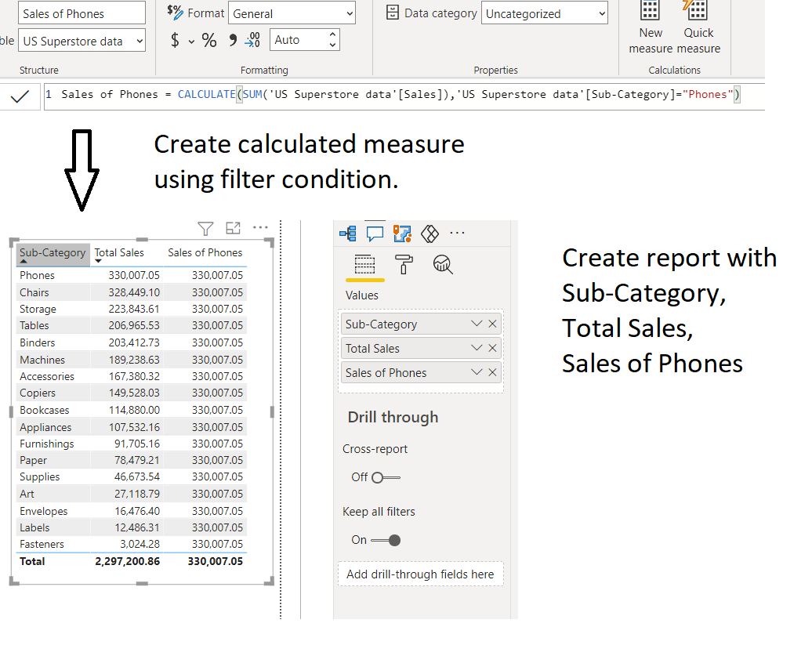Open the Data category Uncategorized dropdown
The height and width of the screenshot is (663, 812).
pyautogui.click(x=544, y=13)
